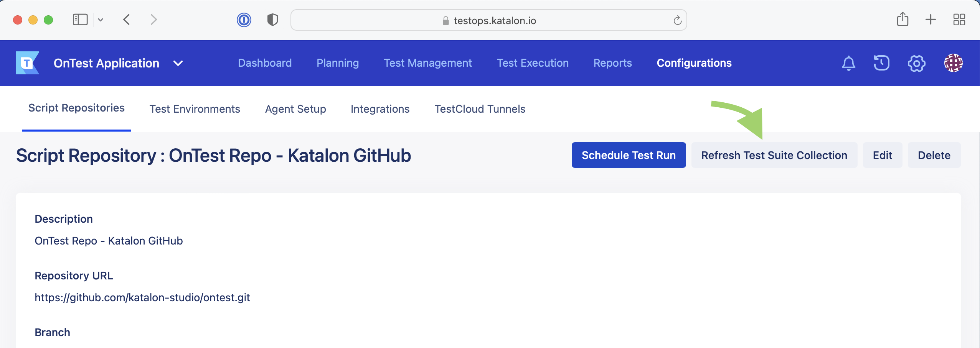Reload the page with the refresh icon
The width and height of the screenshot is (980, 348).
pos(677,20)
